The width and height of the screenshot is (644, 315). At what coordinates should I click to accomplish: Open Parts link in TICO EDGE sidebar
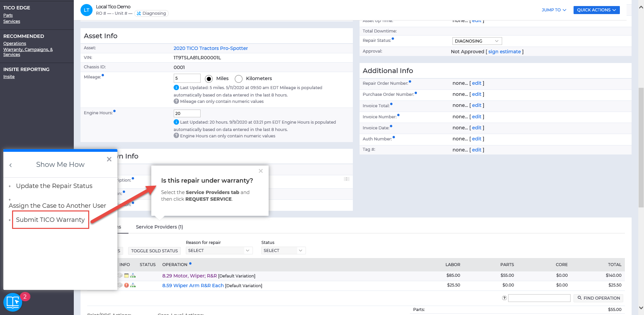(x=8, y=15)
